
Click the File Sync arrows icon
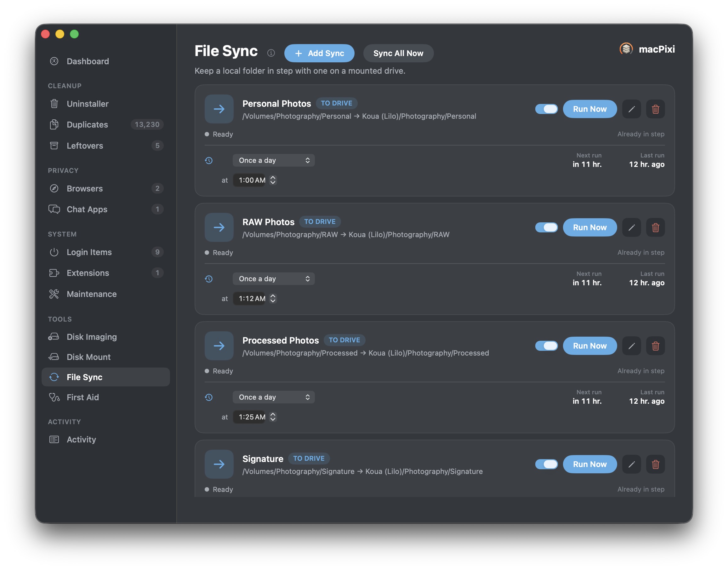pos(54,377)
